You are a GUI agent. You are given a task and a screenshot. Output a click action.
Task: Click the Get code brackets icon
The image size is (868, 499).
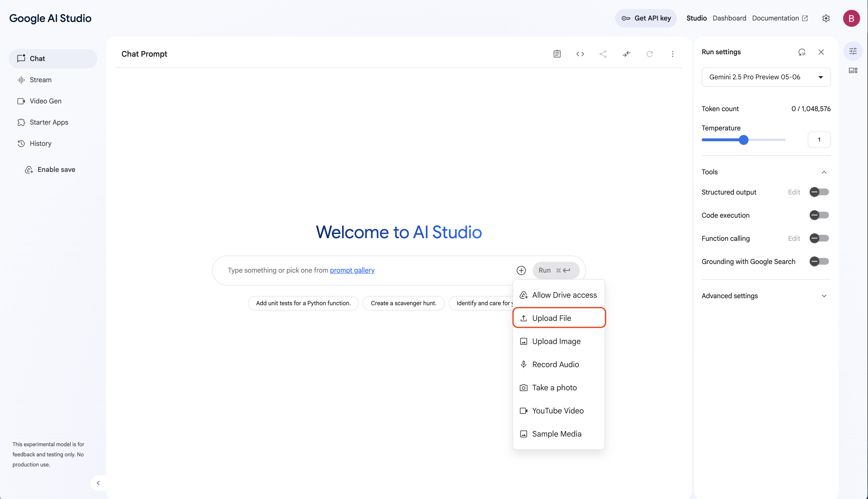580,54
